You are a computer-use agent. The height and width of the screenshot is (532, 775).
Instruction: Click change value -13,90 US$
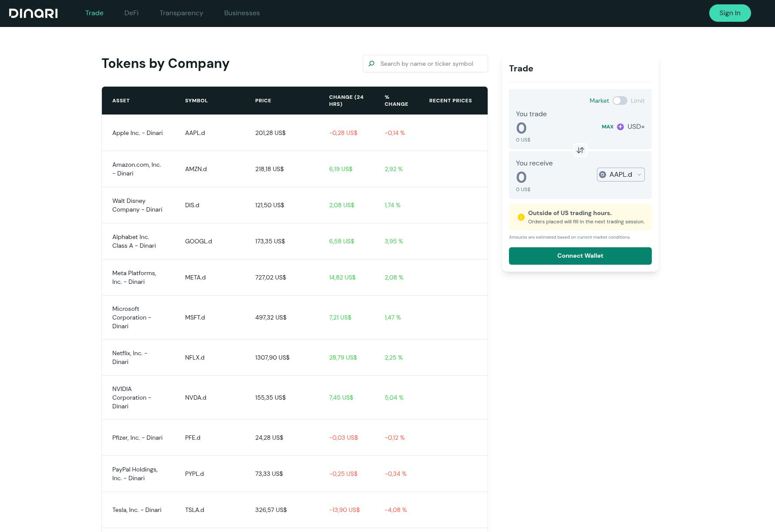(x=344, y=510)
